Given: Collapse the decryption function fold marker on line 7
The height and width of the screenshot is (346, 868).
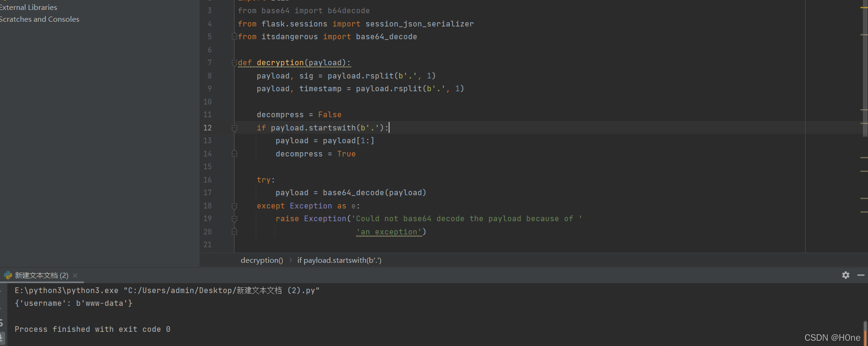Looking at the screenshot, I should [234, 63].
